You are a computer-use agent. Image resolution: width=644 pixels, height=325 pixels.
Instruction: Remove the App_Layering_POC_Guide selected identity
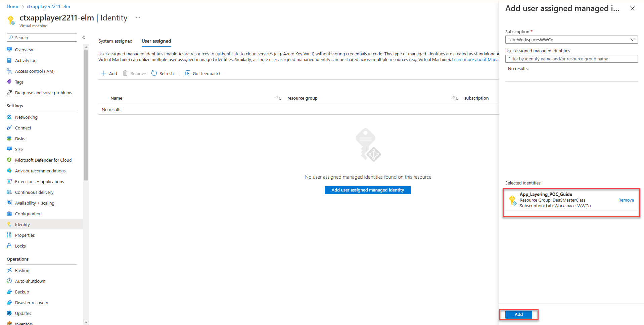coord(626,200)
